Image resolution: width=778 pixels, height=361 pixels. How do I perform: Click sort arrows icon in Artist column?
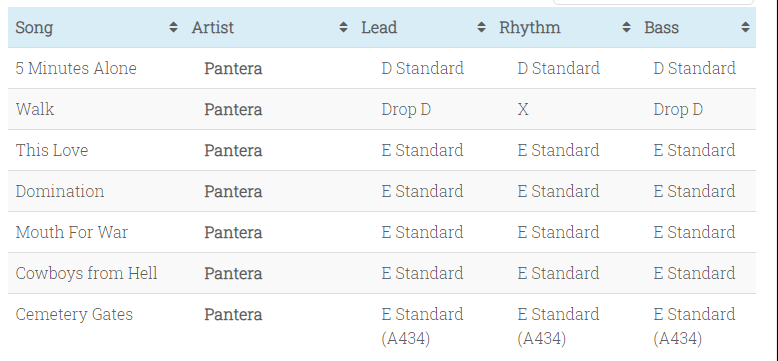(343, 27)
